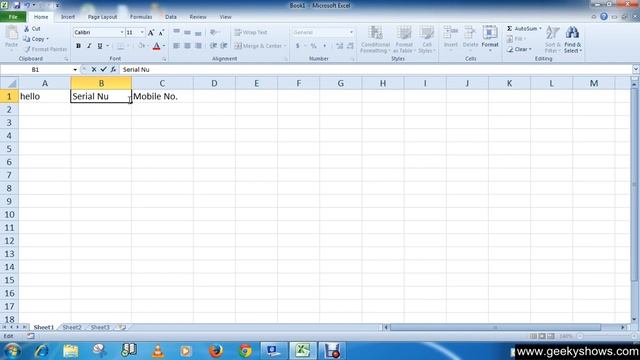The width and height of the screenshot is (640, 360).
Task: Click the Insert Function fx button
Action: click(113, 69)
